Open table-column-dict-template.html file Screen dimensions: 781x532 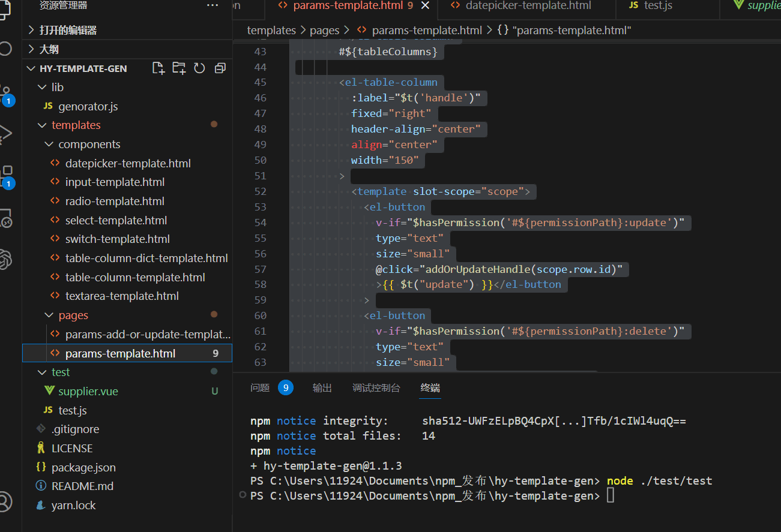point(127,258)
